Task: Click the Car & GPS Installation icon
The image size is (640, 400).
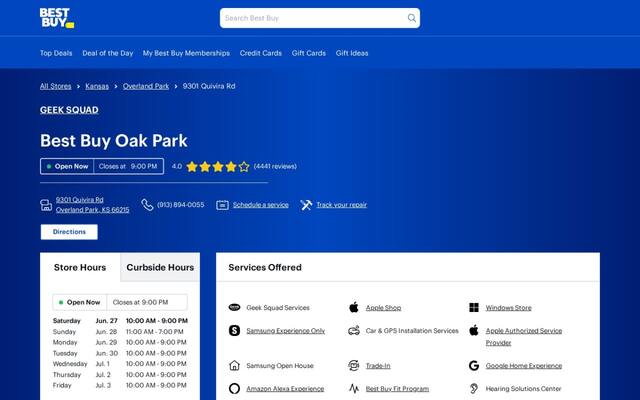Action: pyautogui.click(x=354, y=331)
